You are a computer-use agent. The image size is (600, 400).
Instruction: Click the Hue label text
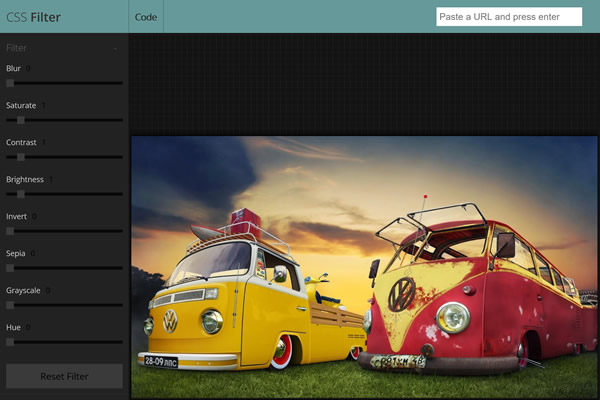coord(13,327)
